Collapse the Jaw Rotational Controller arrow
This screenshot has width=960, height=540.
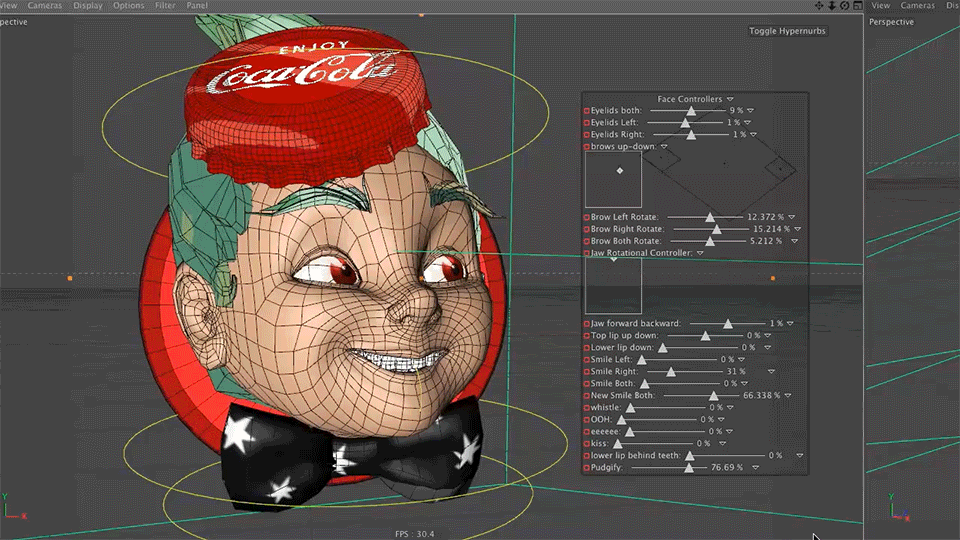click(x=700, y=253)
